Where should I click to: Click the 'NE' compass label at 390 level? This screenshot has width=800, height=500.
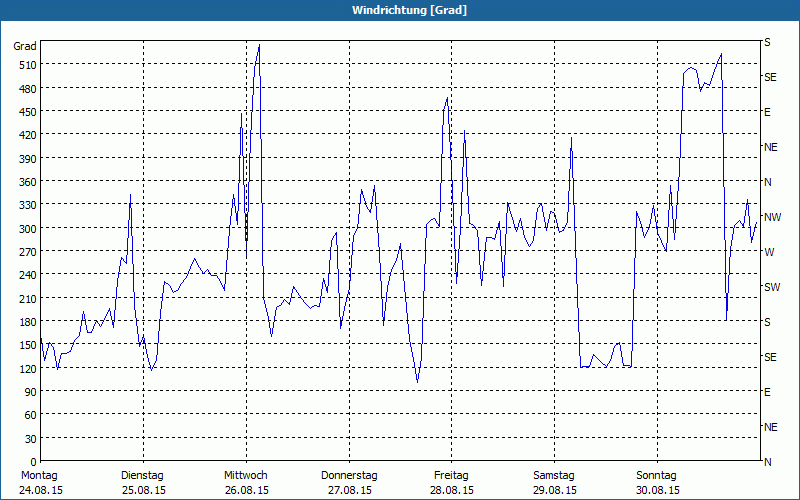771,147
